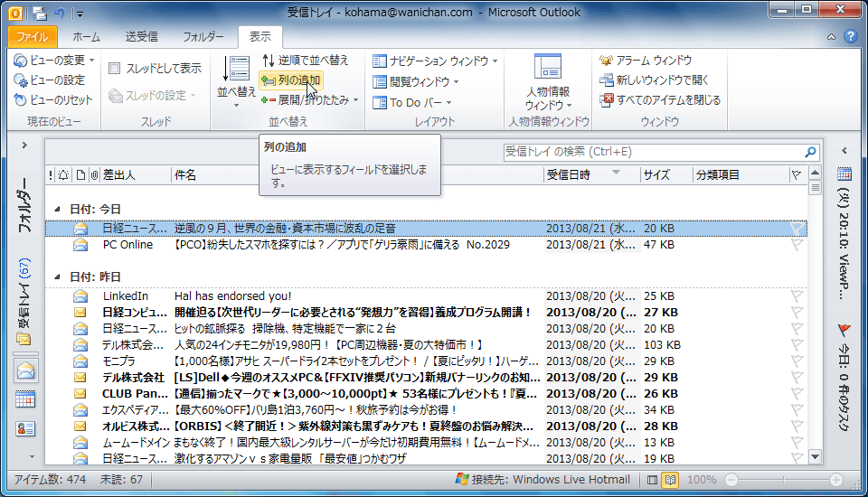Click アラーム ウィンドウ

click(x=646, y=60)
